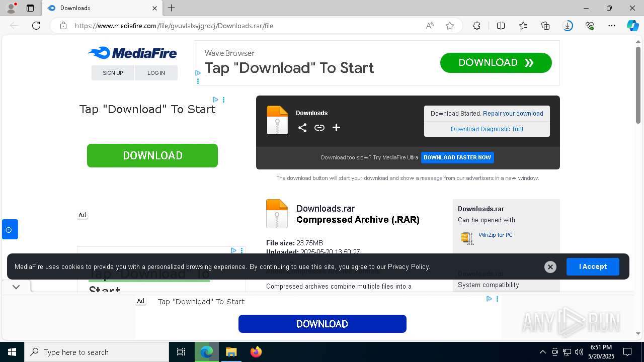This screenshot has width=644, height=362.
Task: Click the WinZip for PC icon
Action: click(467, 238)
